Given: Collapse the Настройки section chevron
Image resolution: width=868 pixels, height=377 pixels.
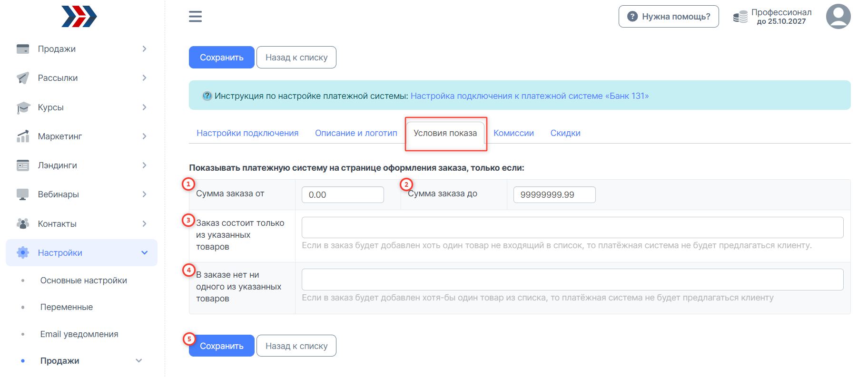Looking at the screenshot, I should coord(144,253).
